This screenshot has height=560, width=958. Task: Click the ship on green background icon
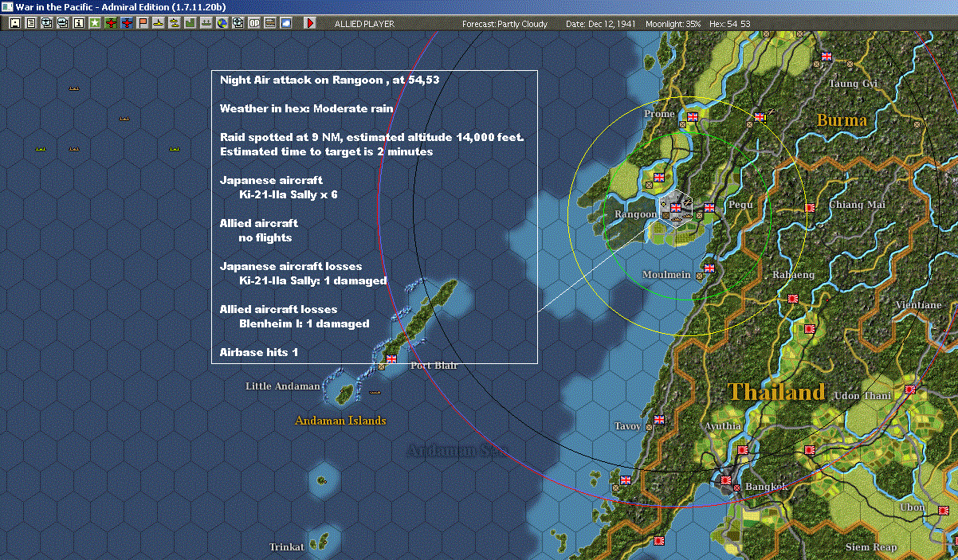206,23
